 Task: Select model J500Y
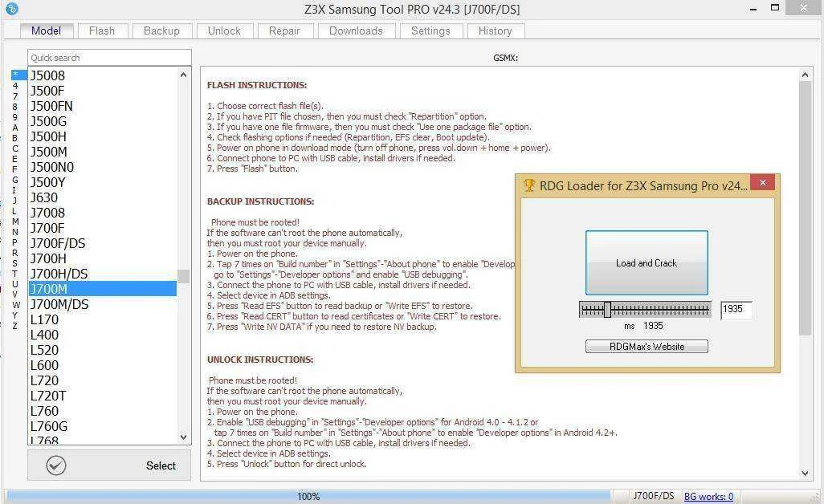click(103, 182)
